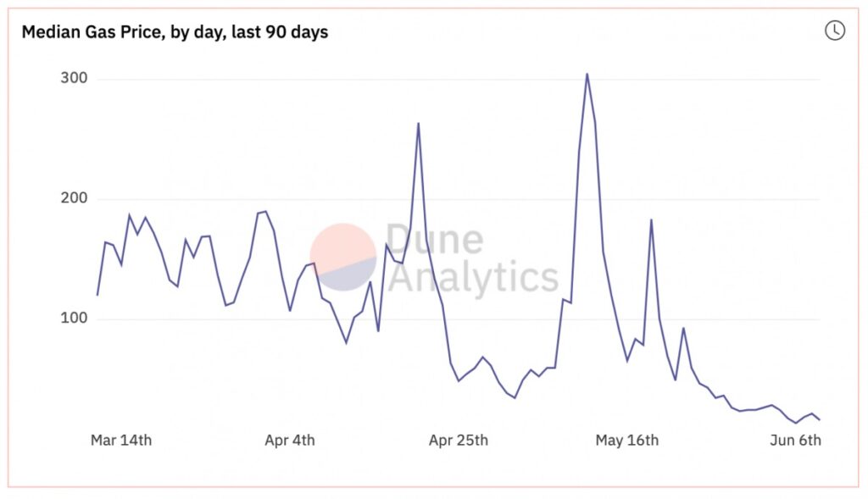Click the rounded peak just before Apr 4th
868x499 pixels.
265,212
